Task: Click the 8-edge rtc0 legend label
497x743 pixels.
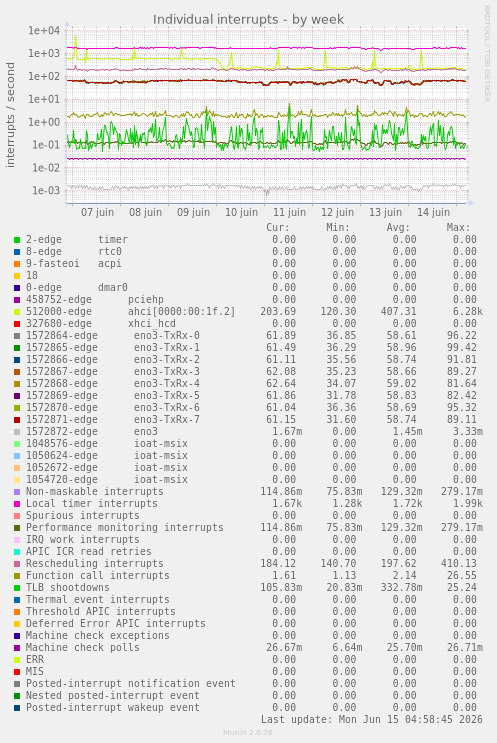Action: pyautogui.click(x=73, y=252)
